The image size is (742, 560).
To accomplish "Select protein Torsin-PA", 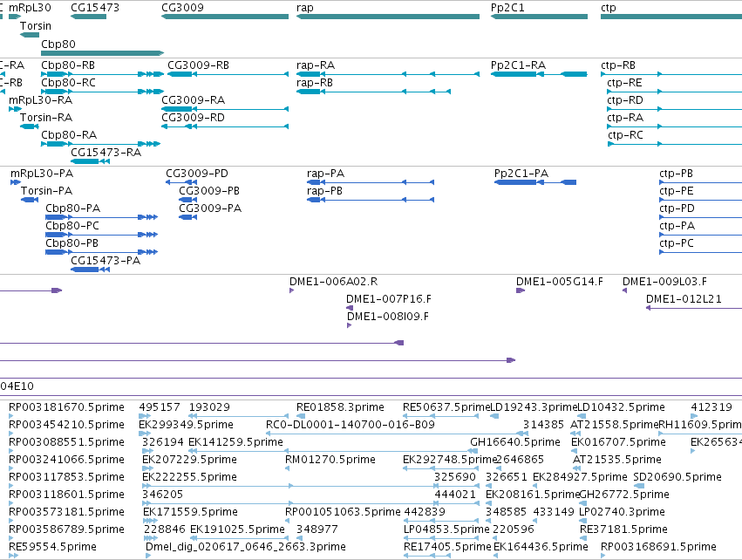I will pos(30,200).
